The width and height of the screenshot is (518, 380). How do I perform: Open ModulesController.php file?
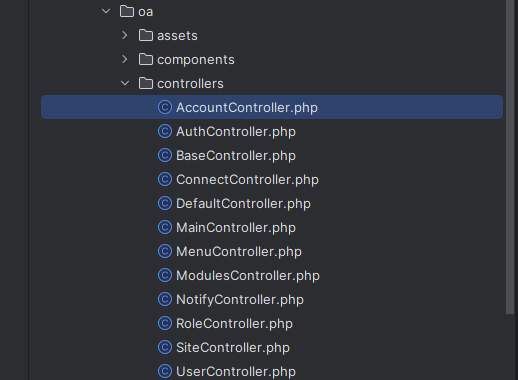[248, 275]
